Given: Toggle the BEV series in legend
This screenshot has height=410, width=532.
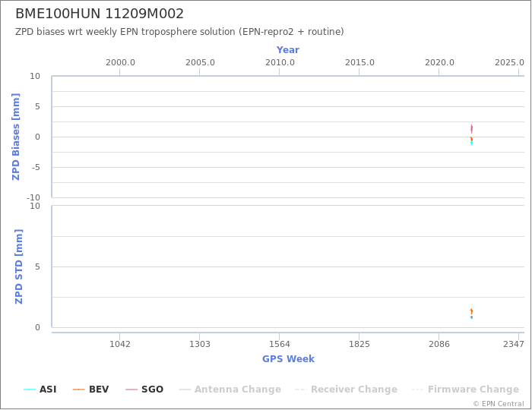Looking at the screenshot, I should 91,389.
